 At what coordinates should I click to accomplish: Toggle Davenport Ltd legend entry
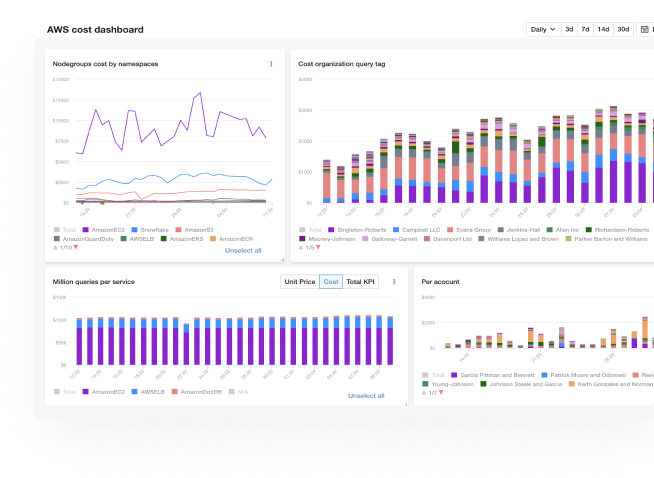coord(448,239)
